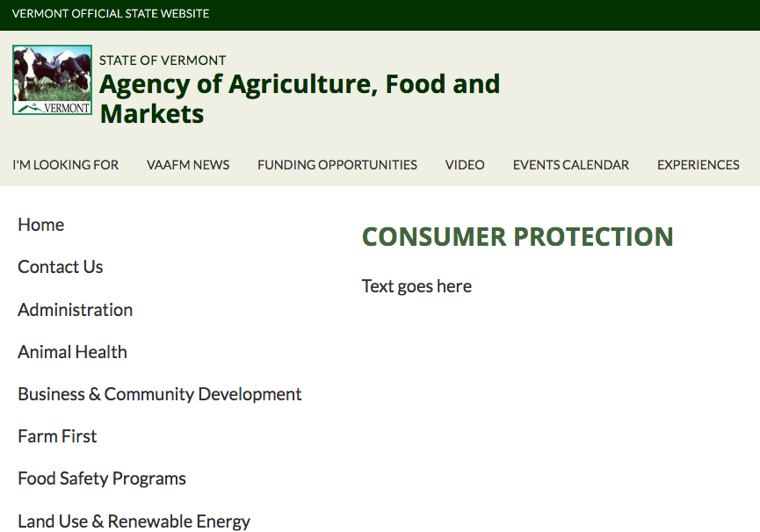The image size is (760, 532).
Task: Open the Vermont Official State Website link
Action: click(x=111, y=14)
